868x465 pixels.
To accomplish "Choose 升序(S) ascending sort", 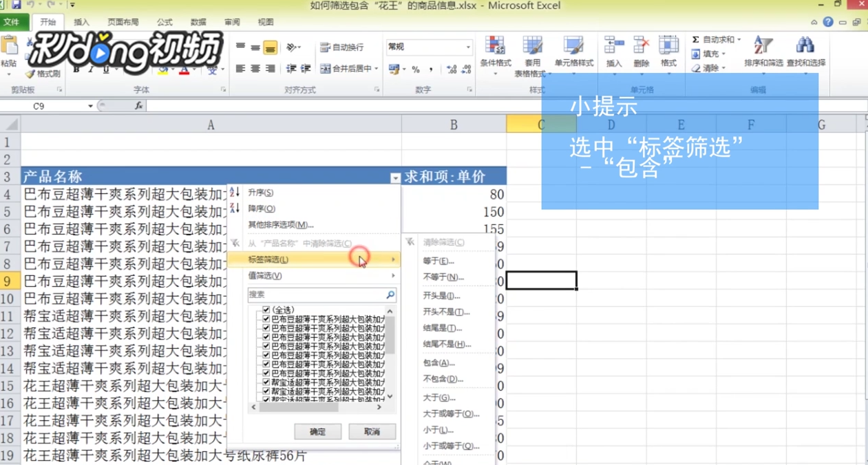I will 314,193.
